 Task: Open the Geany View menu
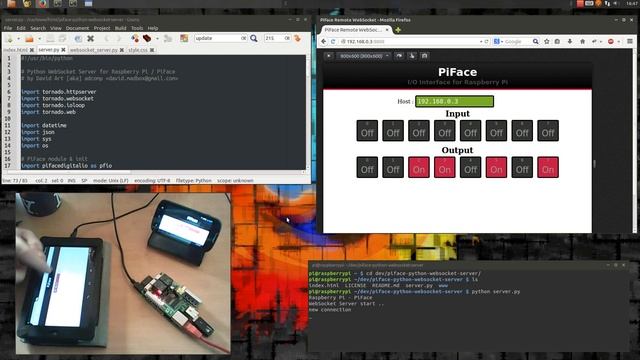56,28
